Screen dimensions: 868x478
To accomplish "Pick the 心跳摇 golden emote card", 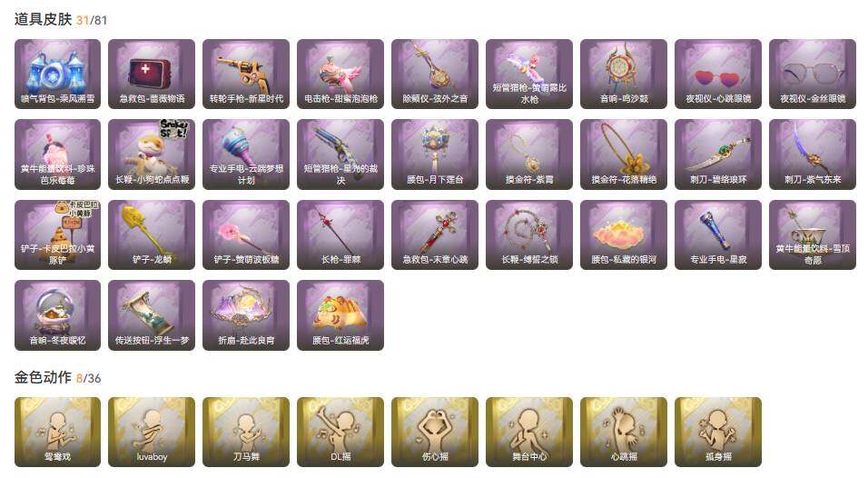I will (624, 432).
